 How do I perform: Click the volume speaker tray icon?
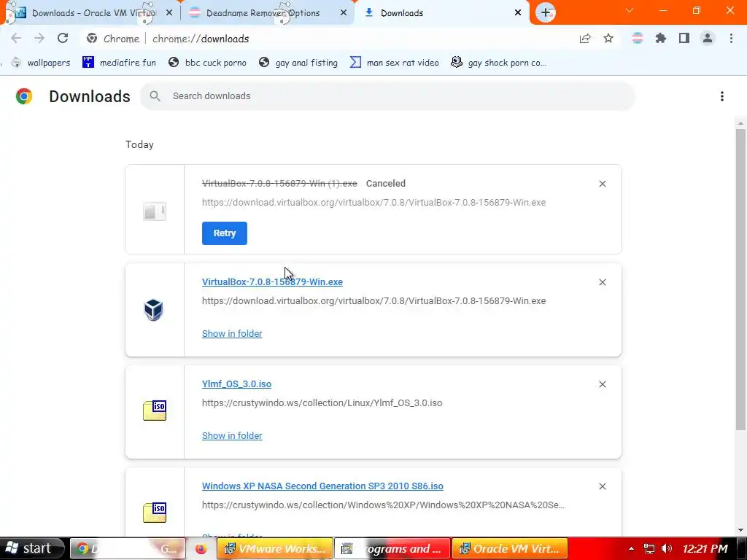[667, 549]
